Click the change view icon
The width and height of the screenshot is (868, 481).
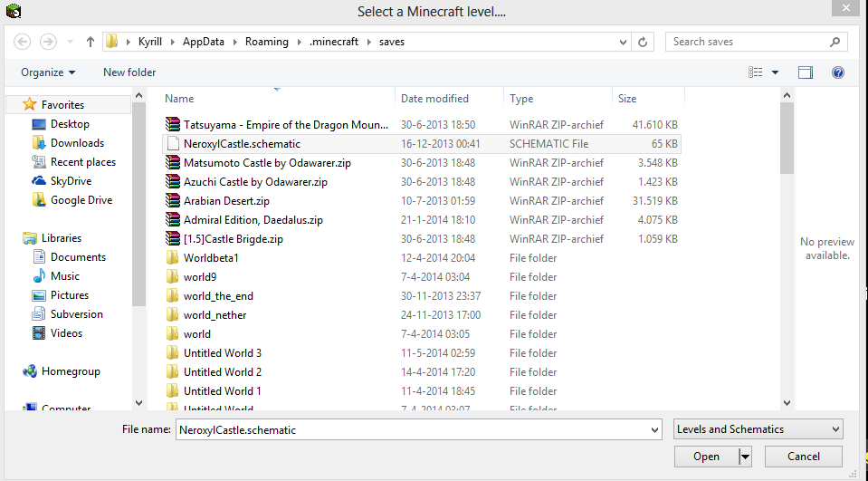755,72
